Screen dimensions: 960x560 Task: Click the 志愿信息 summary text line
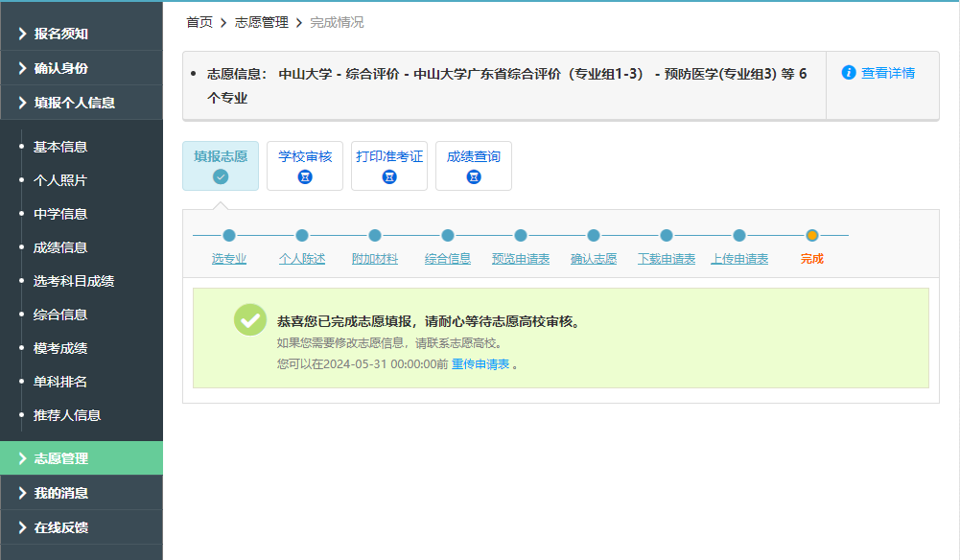507,85
